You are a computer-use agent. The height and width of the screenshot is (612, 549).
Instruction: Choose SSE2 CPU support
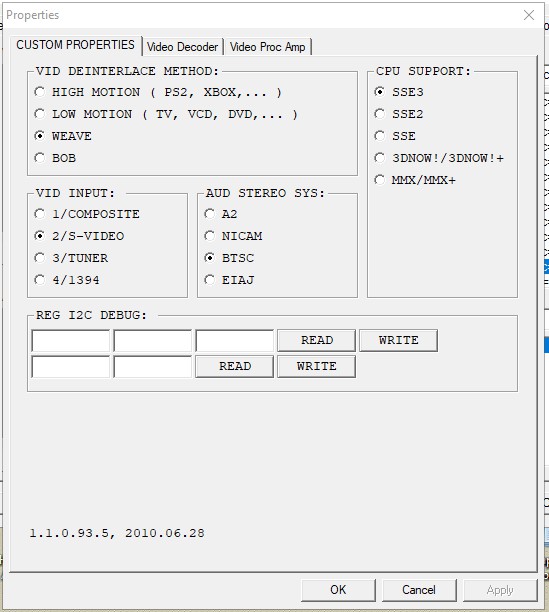380,114
